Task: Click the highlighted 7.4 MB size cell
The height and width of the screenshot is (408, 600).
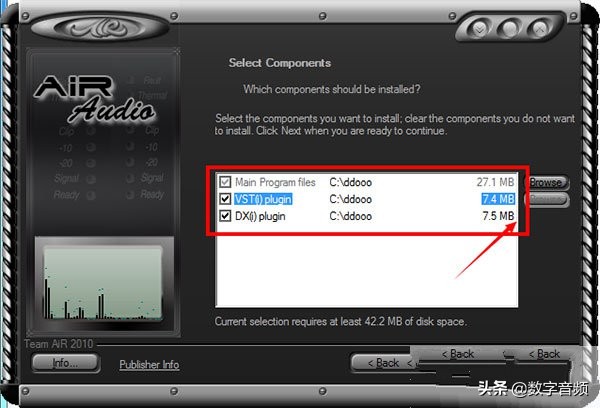Action: [x=498, y=199]
